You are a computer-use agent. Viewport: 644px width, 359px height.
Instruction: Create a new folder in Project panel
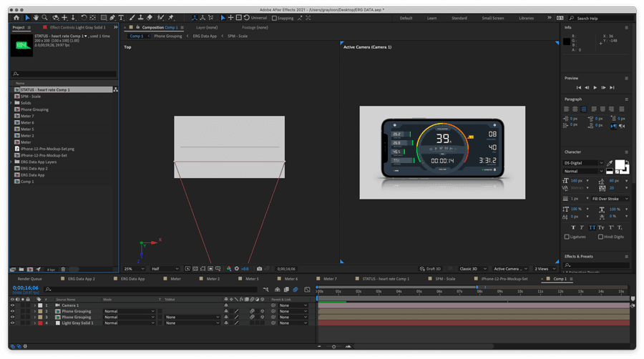pos(21,270)
